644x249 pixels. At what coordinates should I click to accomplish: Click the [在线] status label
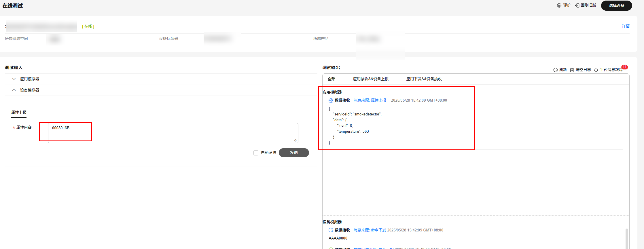pyautogui.click(x=88, y=26)
